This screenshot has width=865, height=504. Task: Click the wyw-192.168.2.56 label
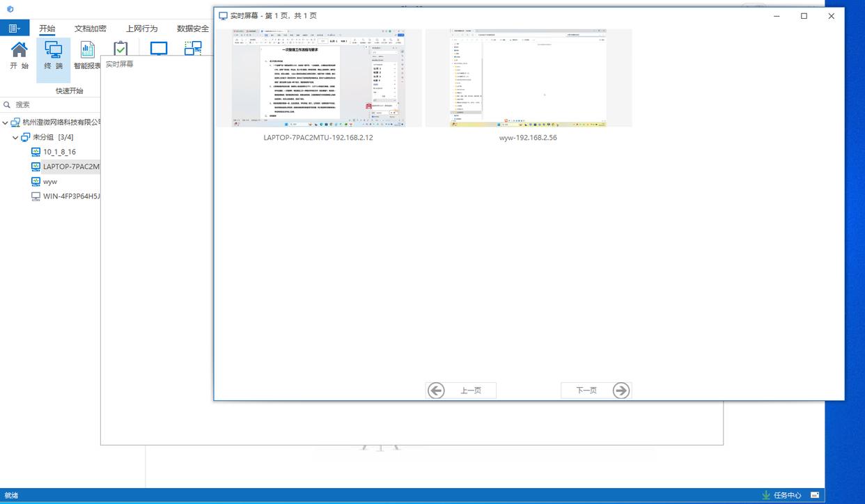coord(528,138)
